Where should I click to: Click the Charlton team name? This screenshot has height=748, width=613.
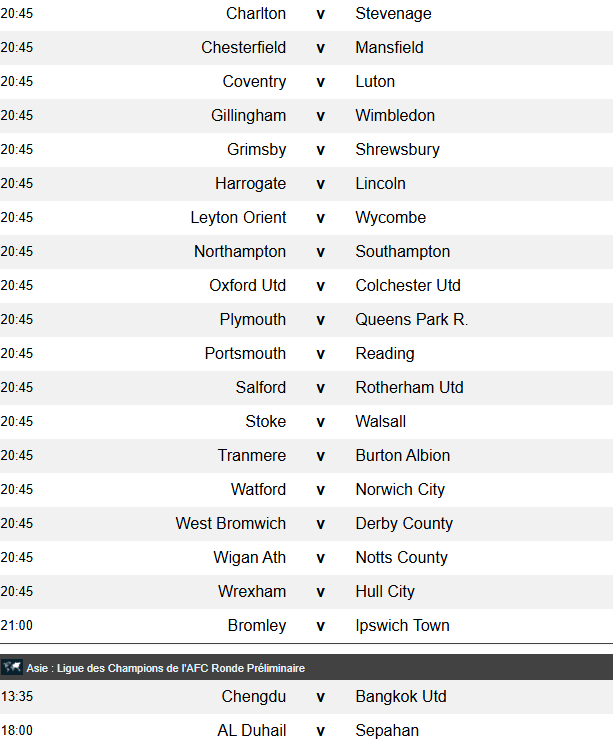pos(256,14)
